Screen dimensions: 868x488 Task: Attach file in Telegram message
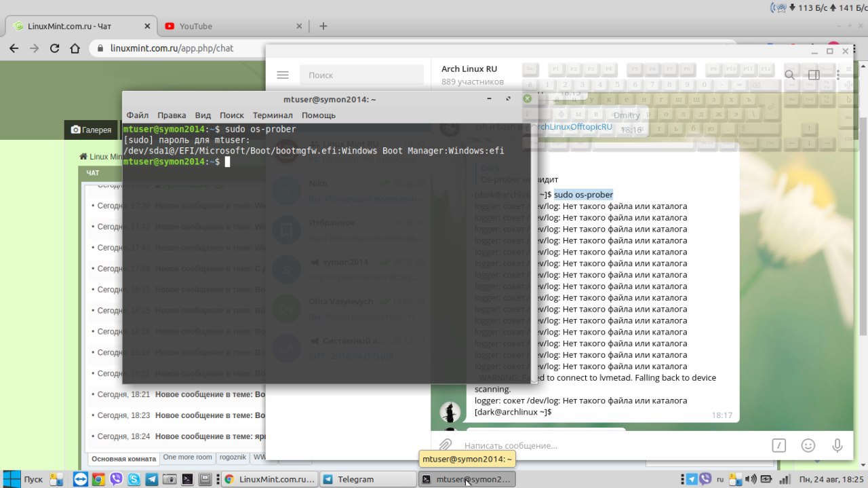446,445
